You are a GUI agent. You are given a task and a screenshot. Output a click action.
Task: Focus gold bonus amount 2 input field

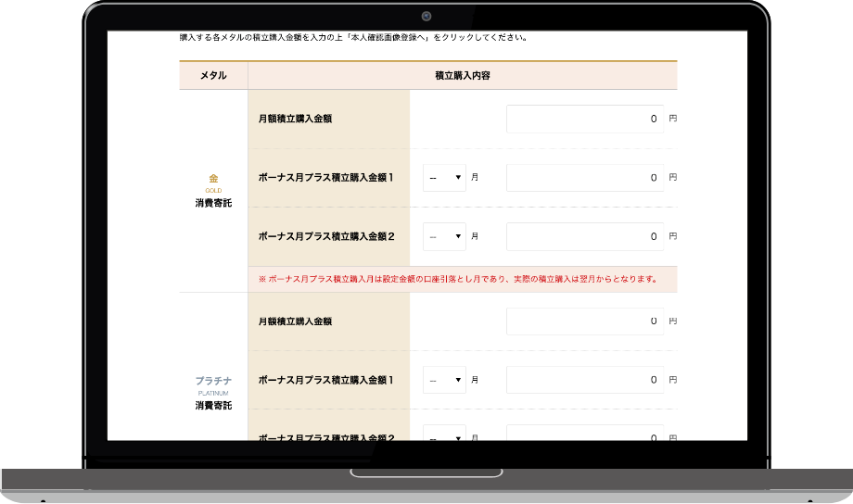(x=585, y=236)
